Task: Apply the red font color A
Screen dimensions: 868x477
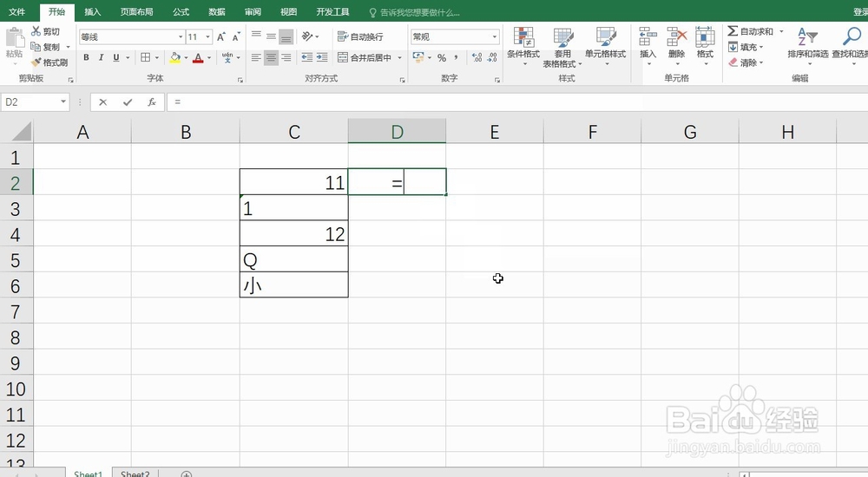Action: (198, 57)
